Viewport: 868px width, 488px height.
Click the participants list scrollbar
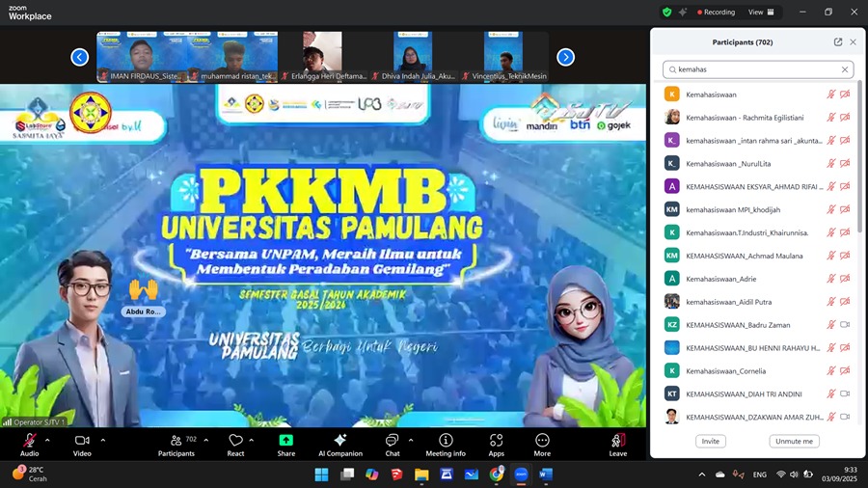[859, 156]
